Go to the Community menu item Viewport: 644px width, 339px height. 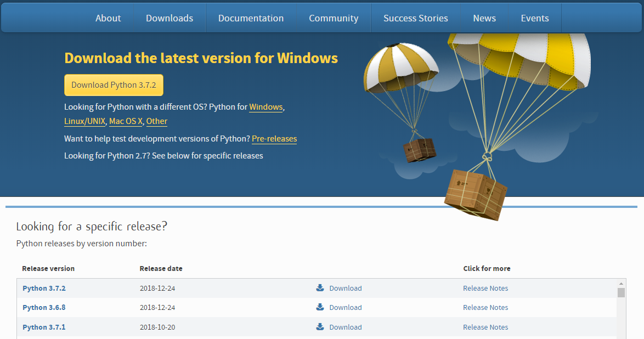pos(334,18)
